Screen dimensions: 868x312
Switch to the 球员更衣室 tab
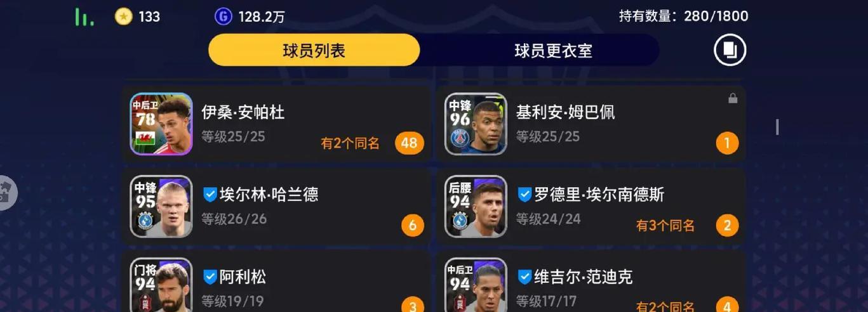tap(553, 51)
